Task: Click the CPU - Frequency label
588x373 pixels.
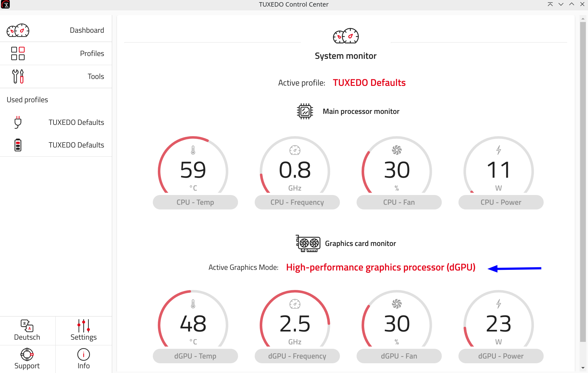Action: pos(297,202)
